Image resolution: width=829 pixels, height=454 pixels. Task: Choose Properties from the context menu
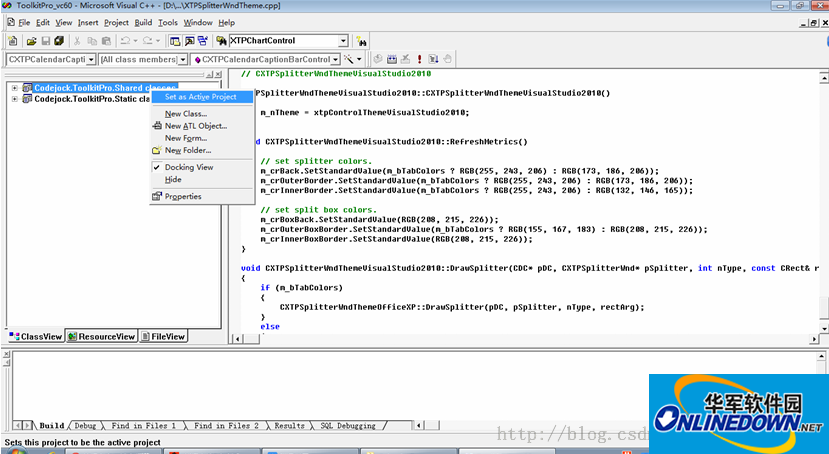[202, 196]
